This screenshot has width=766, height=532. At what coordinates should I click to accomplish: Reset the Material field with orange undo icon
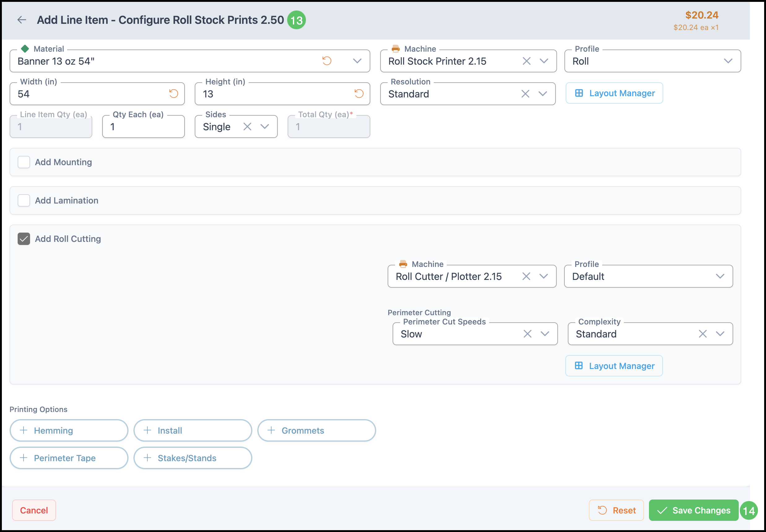point(327,61)
